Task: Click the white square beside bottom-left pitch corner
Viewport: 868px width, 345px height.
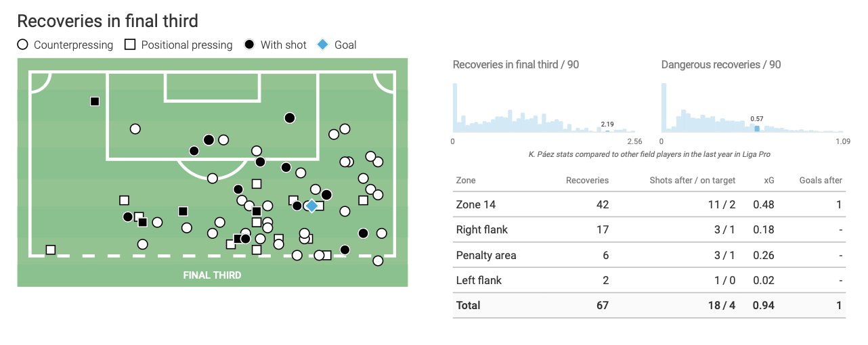Action: point(50,250)
